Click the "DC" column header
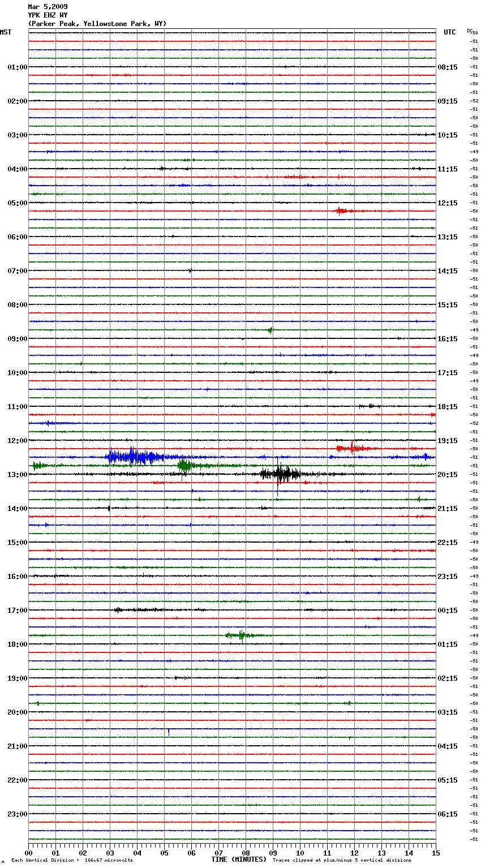 (470, 31)
